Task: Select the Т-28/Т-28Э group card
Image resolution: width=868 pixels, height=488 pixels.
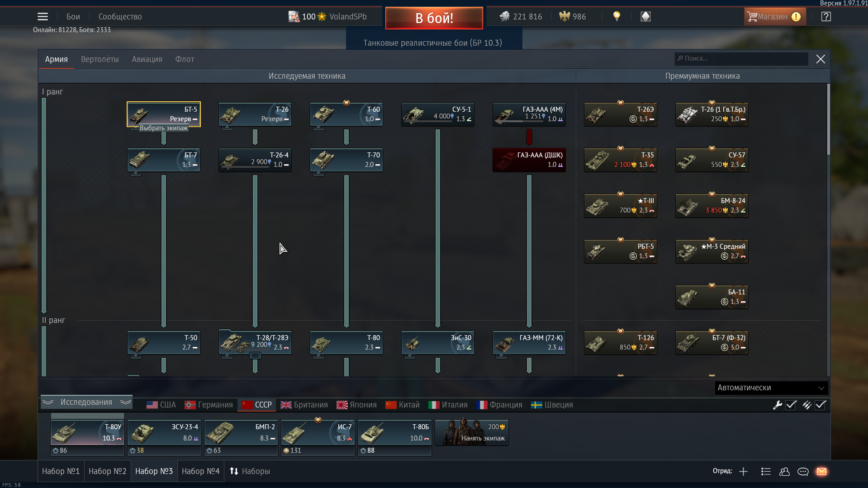Action: point(255,343)
